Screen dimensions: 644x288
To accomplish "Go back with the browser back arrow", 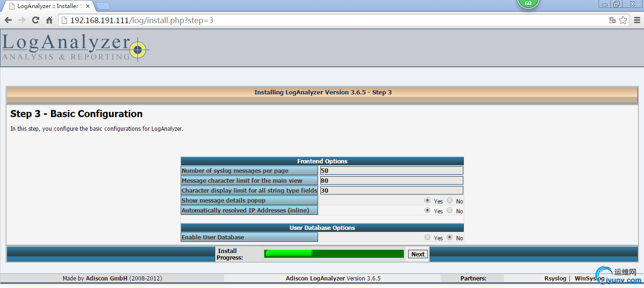I will (8, 20).
